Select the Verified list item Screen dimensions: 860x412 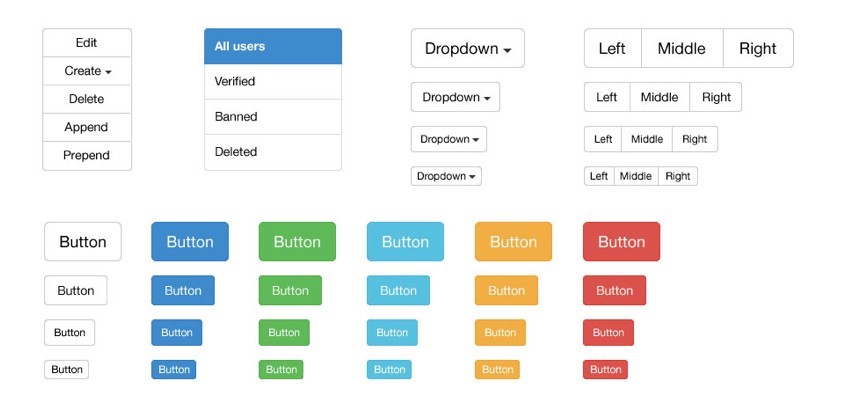(x=273, y=81)
